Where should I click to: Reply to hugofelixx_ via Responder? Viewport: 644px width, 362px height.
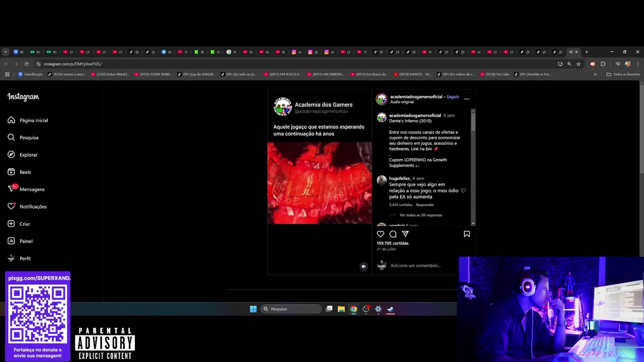coord(425,205)
